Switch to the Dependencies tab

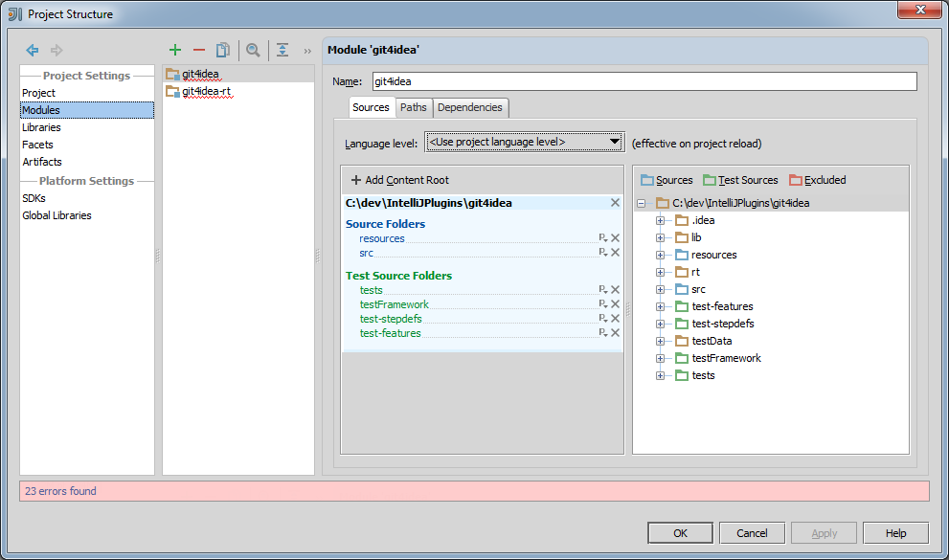tap(470, 107)
